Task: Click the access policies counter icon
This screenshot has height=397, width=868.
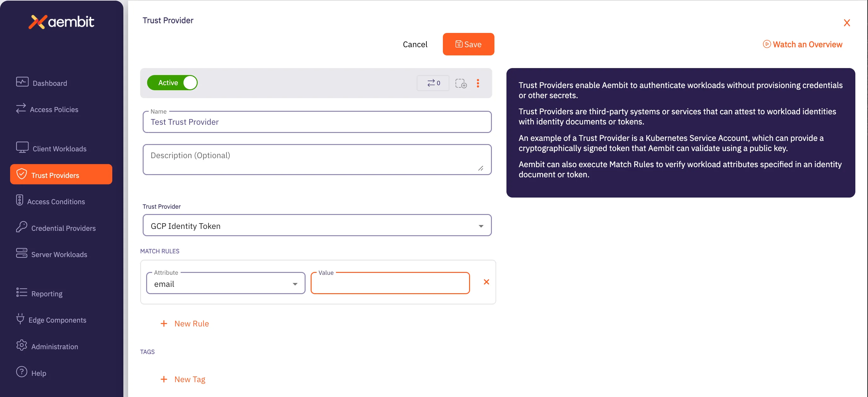Action: point(433,83)
